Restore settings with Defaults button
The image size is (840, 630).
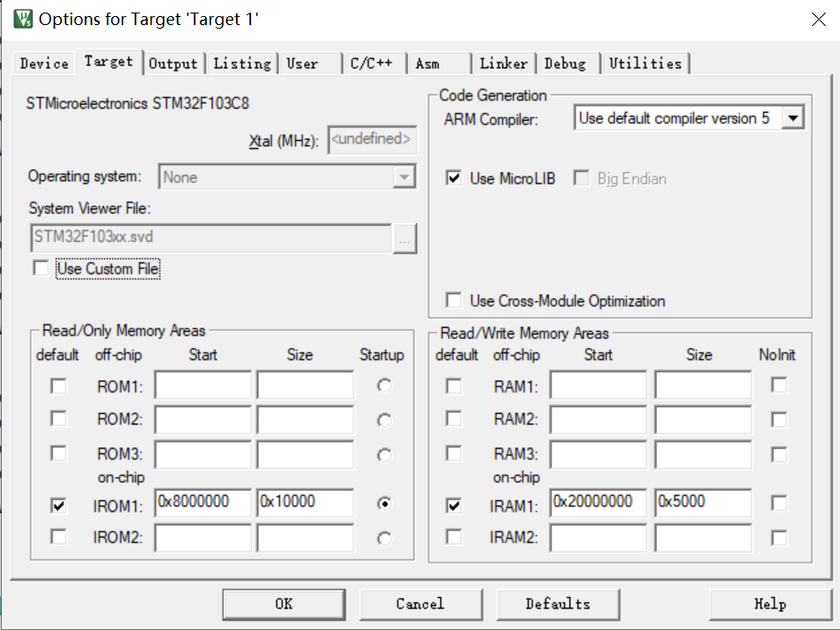click(x=559, y=604)
